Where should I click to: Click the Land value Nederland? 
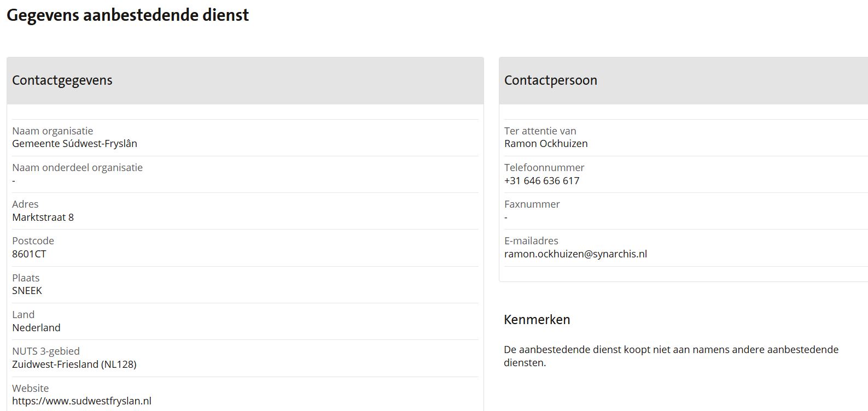[x=36, y=327]
